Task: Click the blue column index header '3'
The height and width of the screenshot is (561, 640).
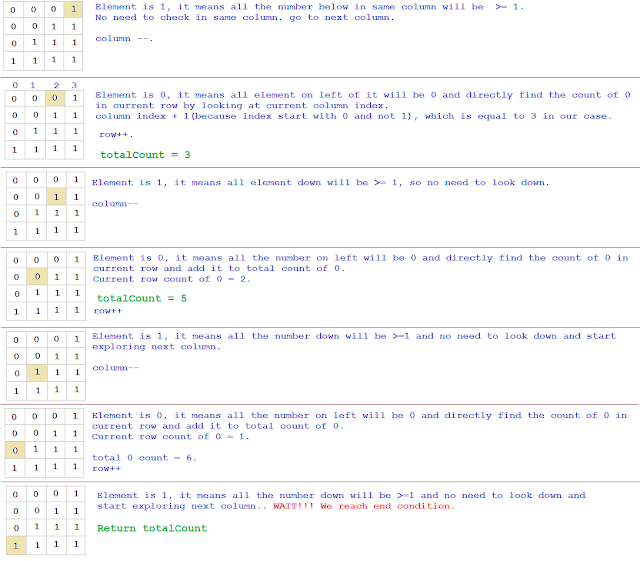Action: (74, 85)
